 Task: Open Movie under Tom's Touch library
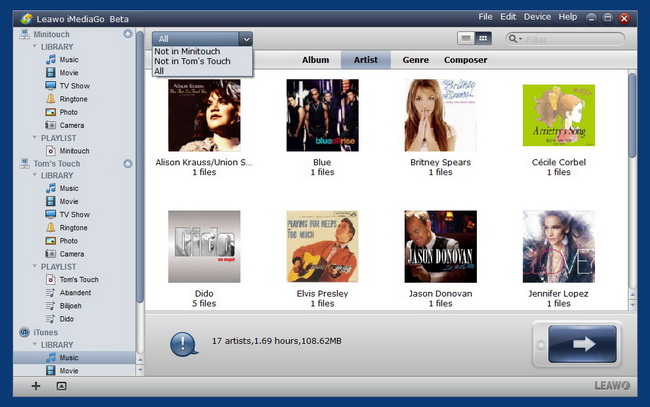coord(62,201)
